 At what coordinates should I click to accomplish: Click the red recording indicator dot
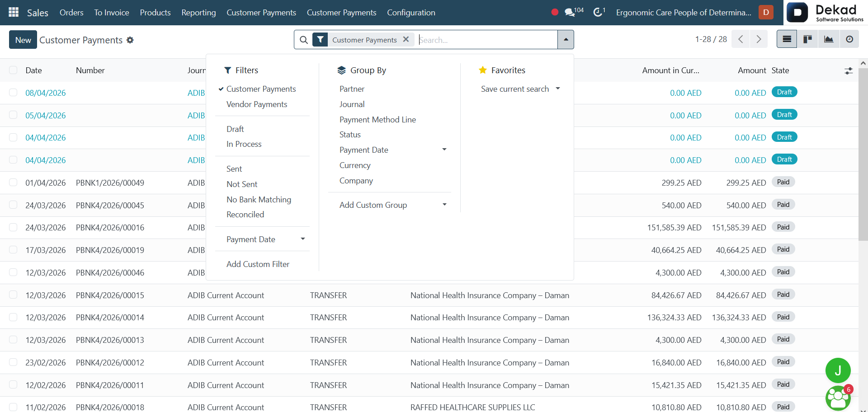tap(555, 12)
